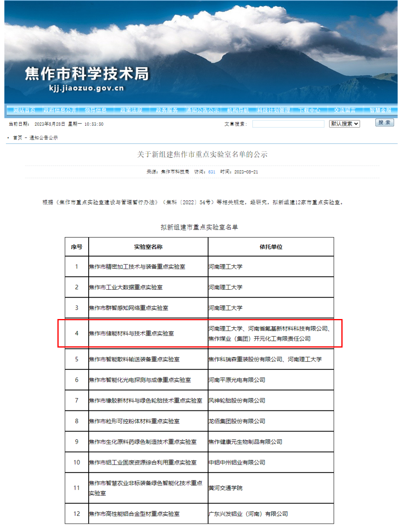Open 通知公告公示 in the breadcrumb
398x532 pixels.
coord(44,138)
